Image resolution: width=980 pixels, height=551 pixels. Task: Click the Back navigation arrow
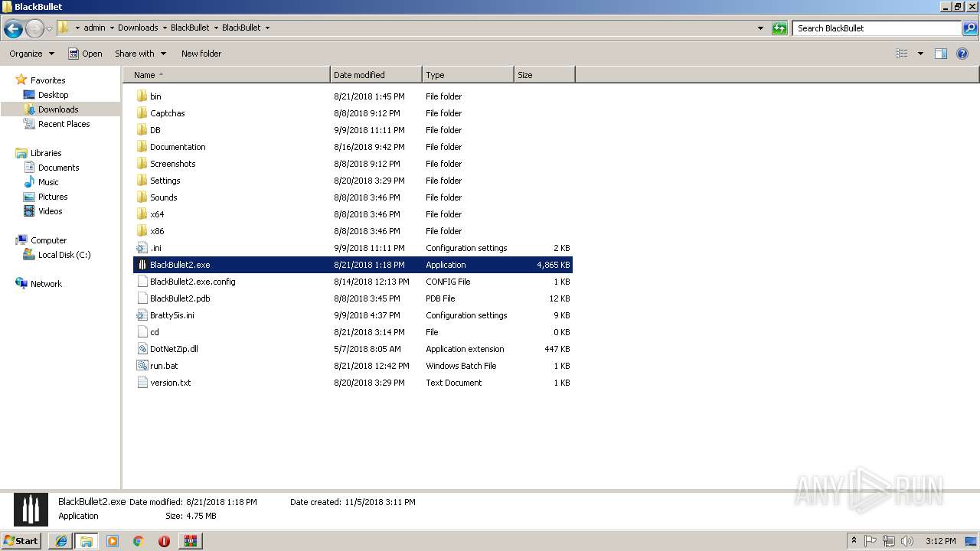point(13,29)
